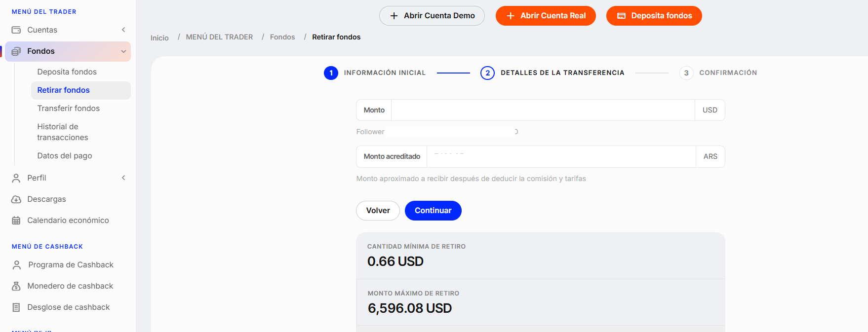Go to Fondos breadcrumb link

(282, 37)
